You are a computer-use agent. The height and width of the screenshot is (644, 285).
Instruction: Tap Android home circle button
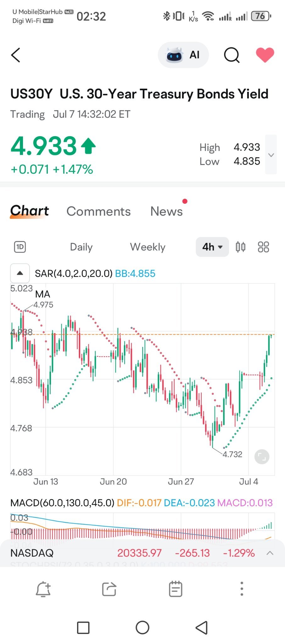click(x=142, y=628)
